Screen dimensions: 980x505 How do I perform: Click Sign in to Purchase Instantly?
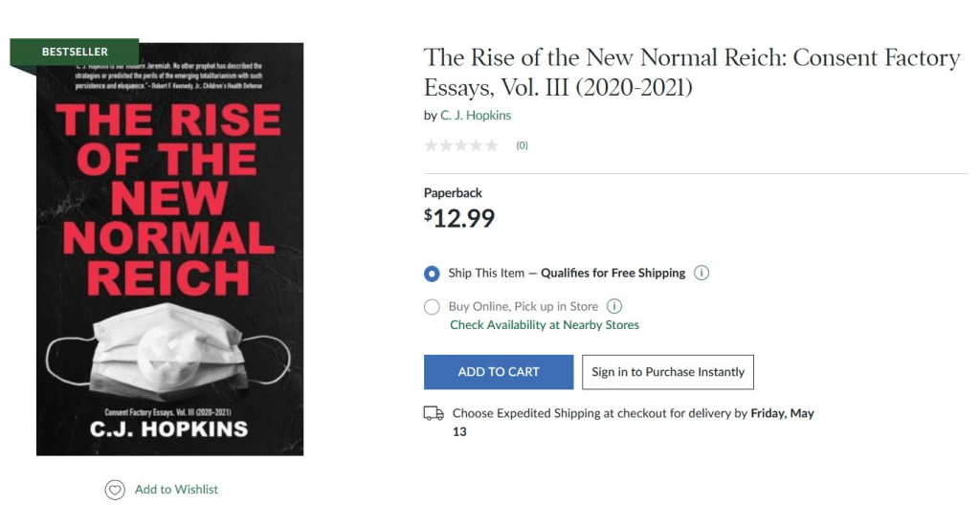coord(667,372)
